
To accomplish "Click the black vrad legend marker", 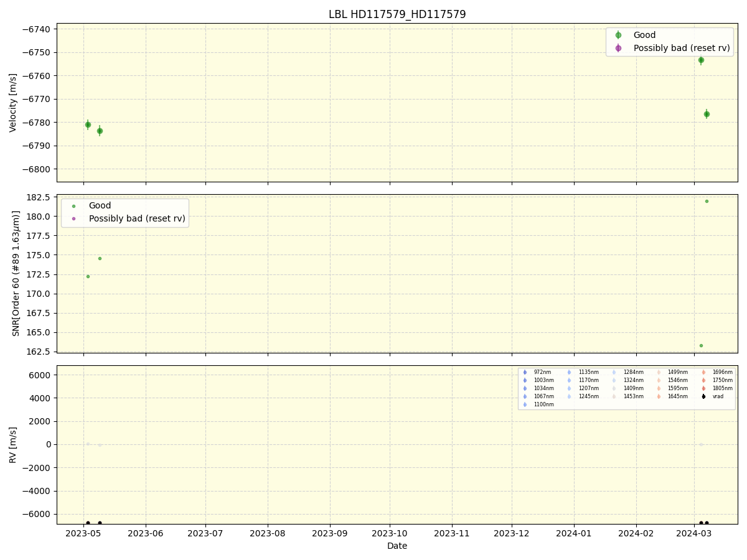I will (703, 396).
